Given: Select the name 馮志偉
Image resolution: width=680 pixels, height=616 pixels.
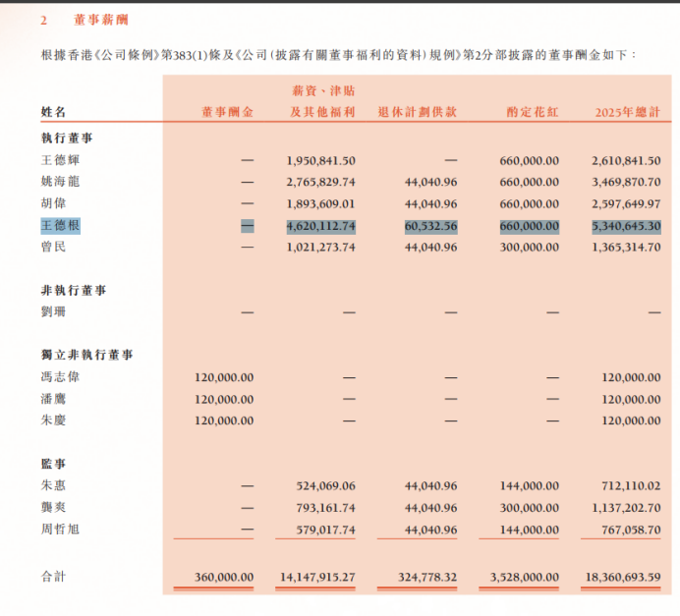Looking at the screenshot, I should pos(60,376).
